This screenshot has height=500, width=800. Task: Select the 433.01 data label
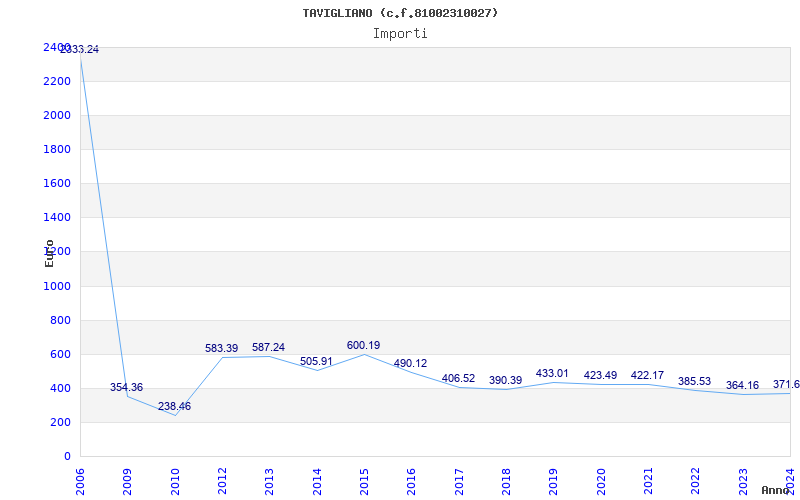[x=552, y=373]
